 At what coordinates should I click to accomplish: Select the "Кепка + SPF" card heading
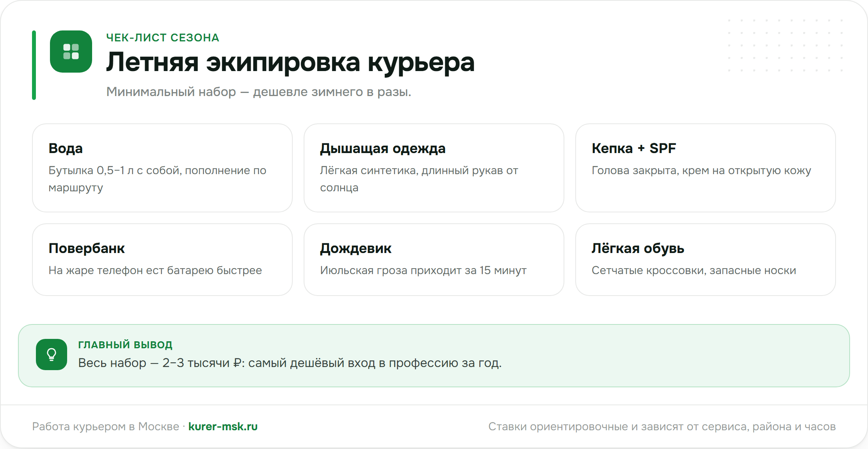pos(634,148)
